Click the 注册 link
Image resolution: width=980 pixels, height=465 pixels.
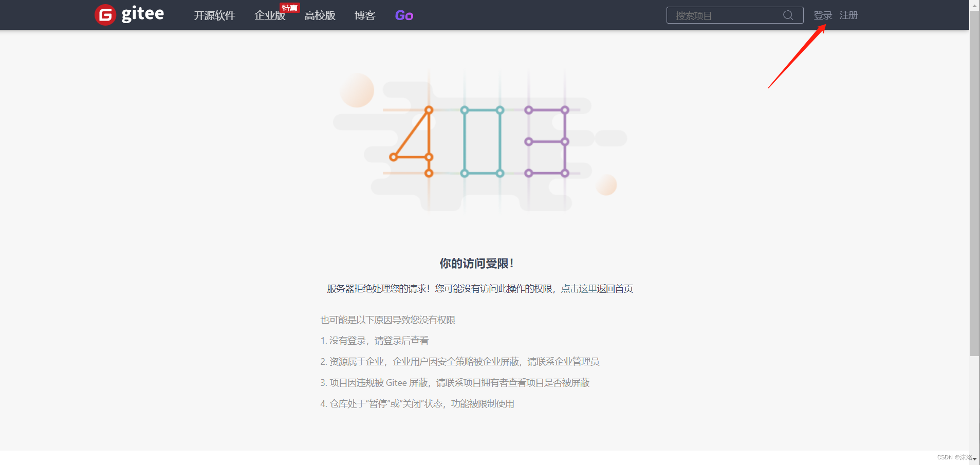coord(848,15)
